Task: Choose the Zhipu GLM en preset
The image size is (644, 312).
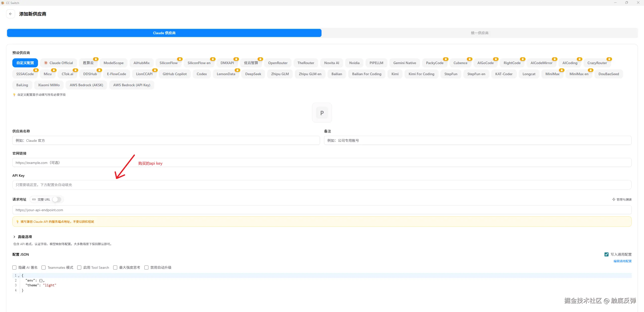Action: [310, 74]
